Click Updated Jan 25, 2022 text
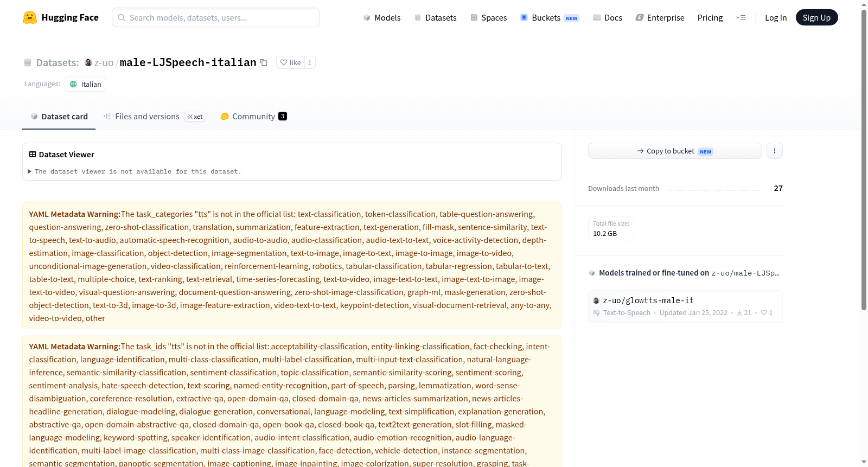 pyautogui.click(x=693, y=313)
